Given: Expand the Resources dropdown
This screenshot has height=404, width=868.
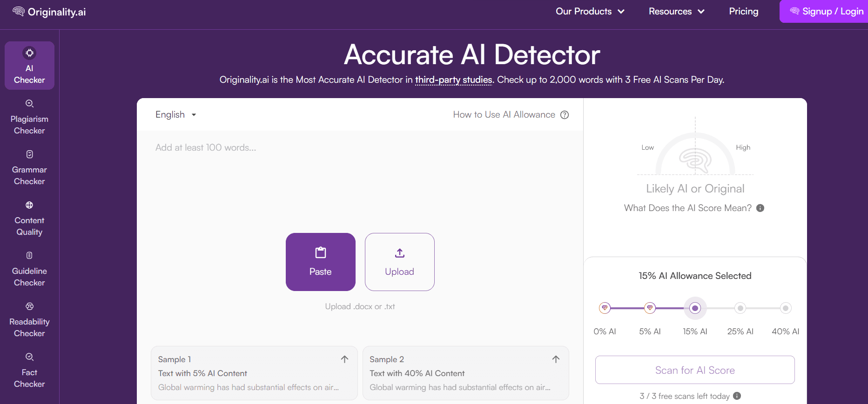Looking at the screenshot, I should [x=677, y=12].
